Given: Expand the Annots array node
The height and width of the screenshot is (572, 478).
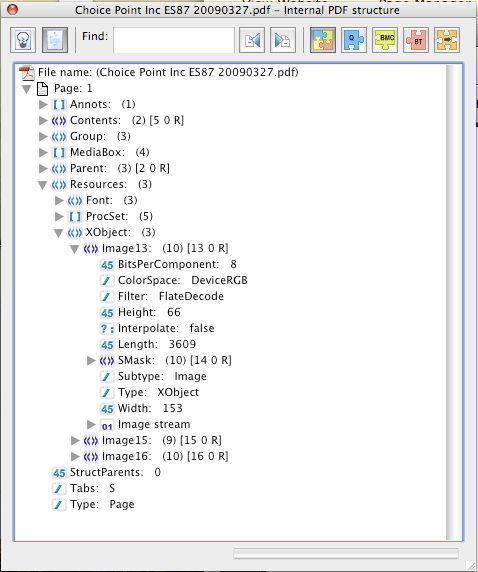Looking at the screenshot, I should (43, 104).
